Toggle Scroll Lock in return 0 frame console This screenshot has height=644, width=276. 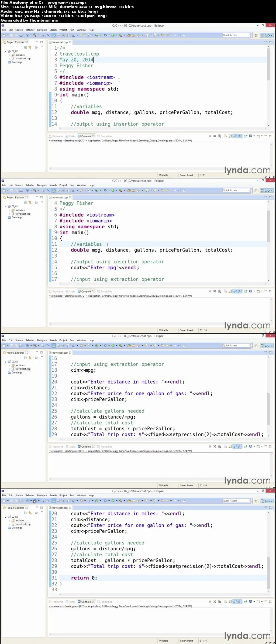pos(230,602)
